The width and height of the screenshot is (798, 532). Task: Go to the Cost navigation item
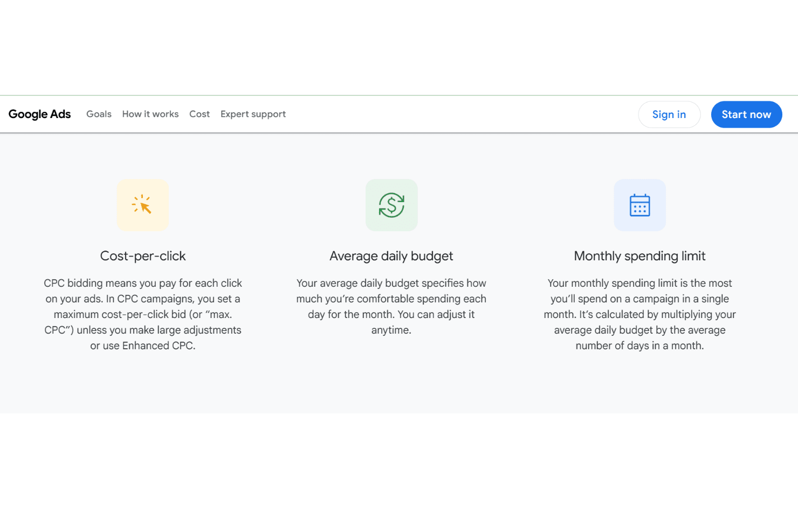click(200, 114)
